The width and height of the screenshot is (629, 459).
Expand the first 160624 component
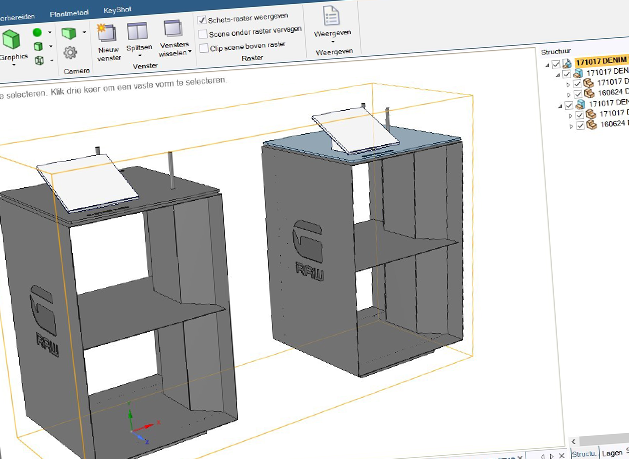click(x=569, y=95)
